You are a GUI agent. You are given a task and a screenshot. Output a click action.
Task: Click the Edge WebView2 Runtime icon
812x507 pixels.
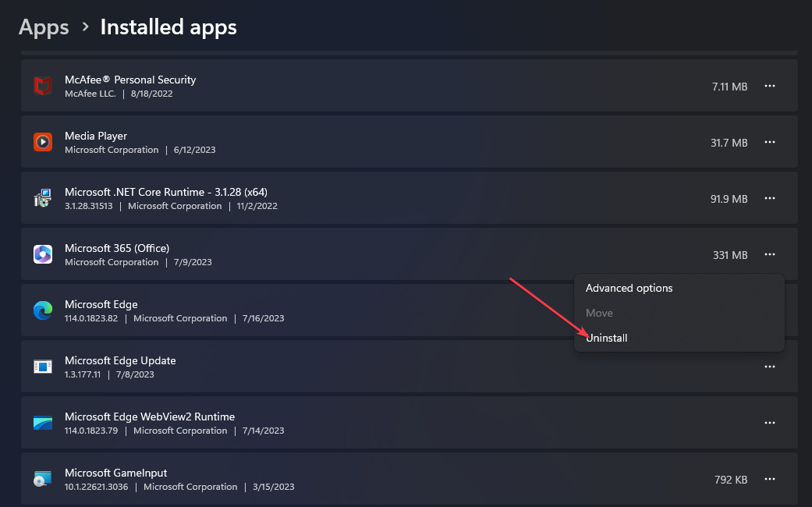tap(42, 423)
